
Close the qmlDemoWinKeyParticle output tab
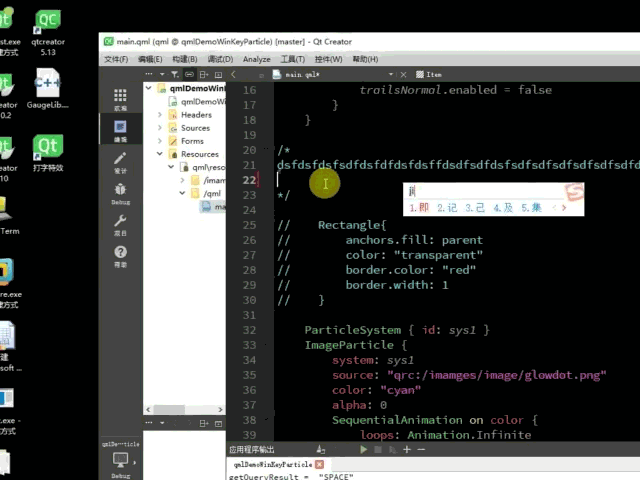[320, 464]
